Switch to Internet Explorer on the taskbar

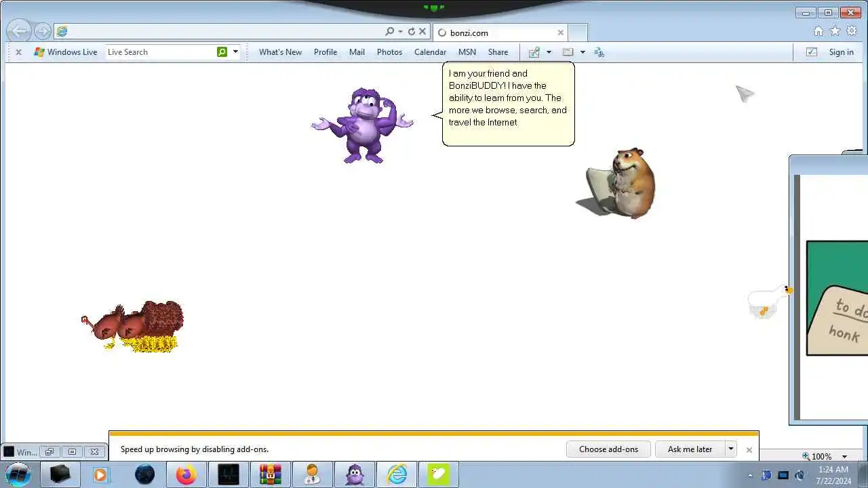point(397,474)
